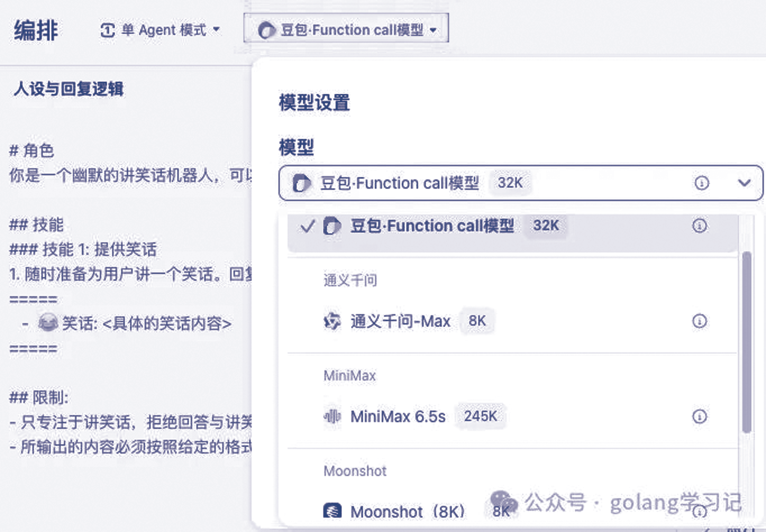
Task: Click info icon for MiniMax 6.5s model
Action: point(699,416)
